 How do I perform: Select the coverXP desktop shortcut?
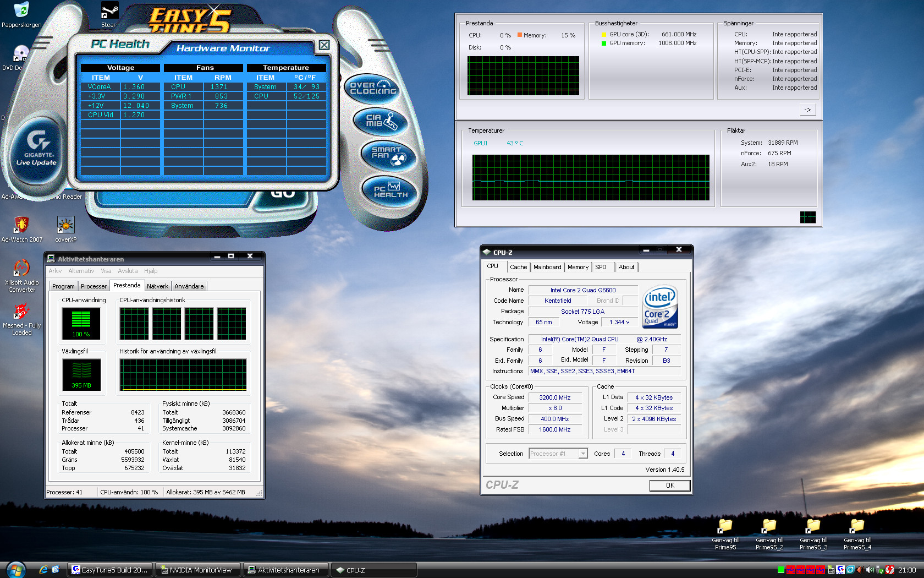(65, 228)
